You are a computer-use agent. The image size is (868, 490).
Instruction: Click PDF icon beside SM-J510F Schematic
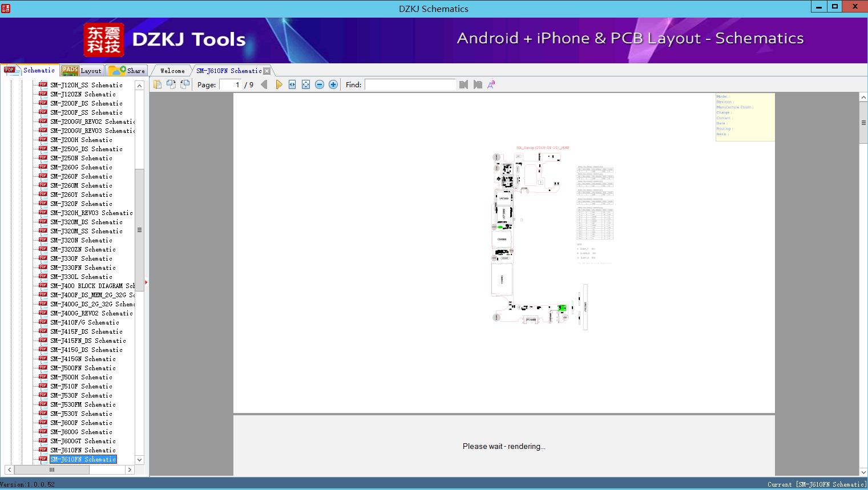pos(43,386)
